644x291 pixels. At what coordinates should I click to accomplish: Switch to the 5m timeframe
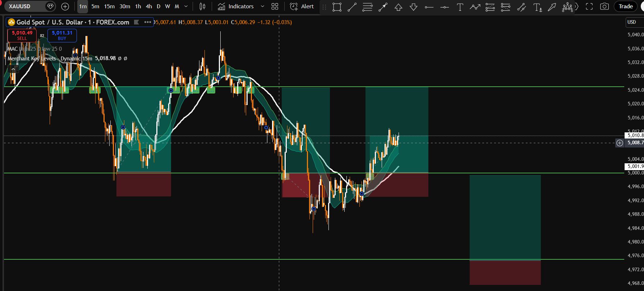[95, 6]
